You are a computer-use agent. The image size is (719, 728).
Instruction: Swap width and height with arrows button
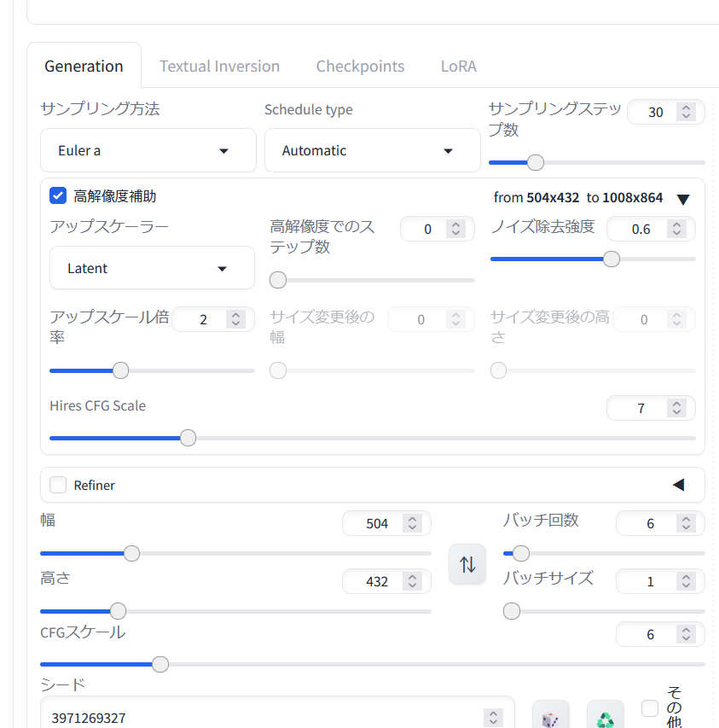click(467, 564)
